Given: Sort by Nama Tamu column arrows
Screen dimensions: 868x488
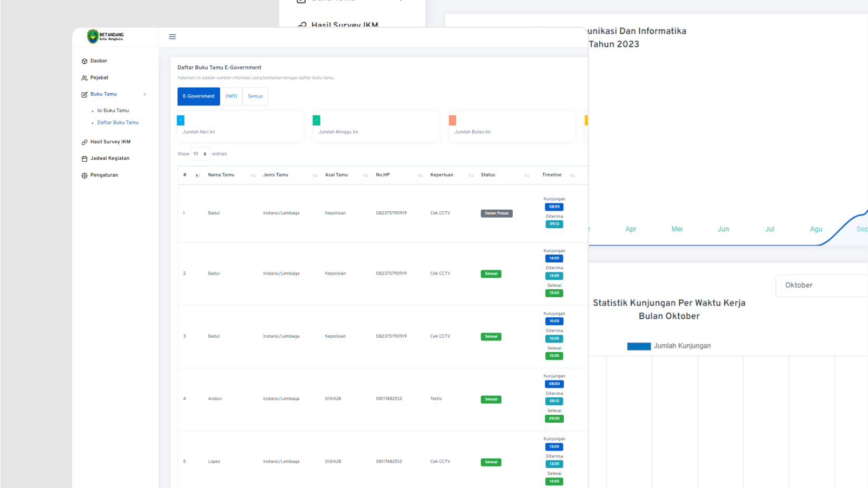Looking at the screenshot, I should coord(253,175).
